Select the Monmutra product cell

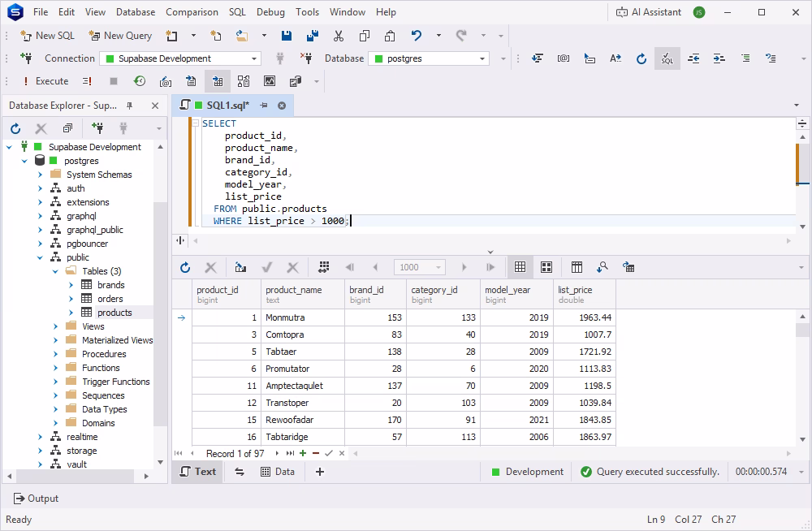302,317
